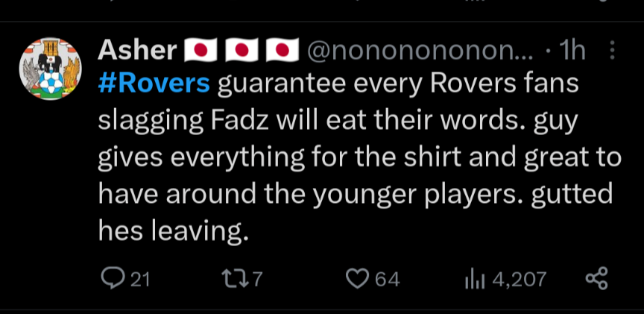Open the @nononononon username handle
This screenshot has height=314, width=644.
point(420,51)
